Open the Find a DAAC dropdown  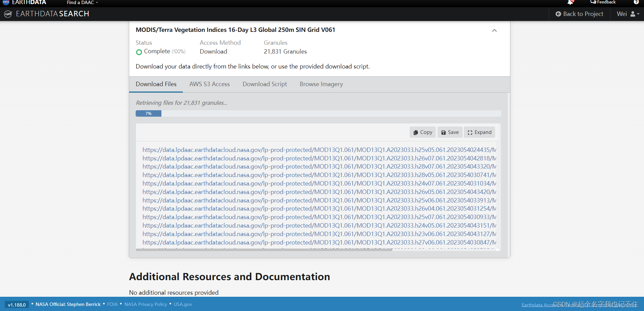click(82, 2)
